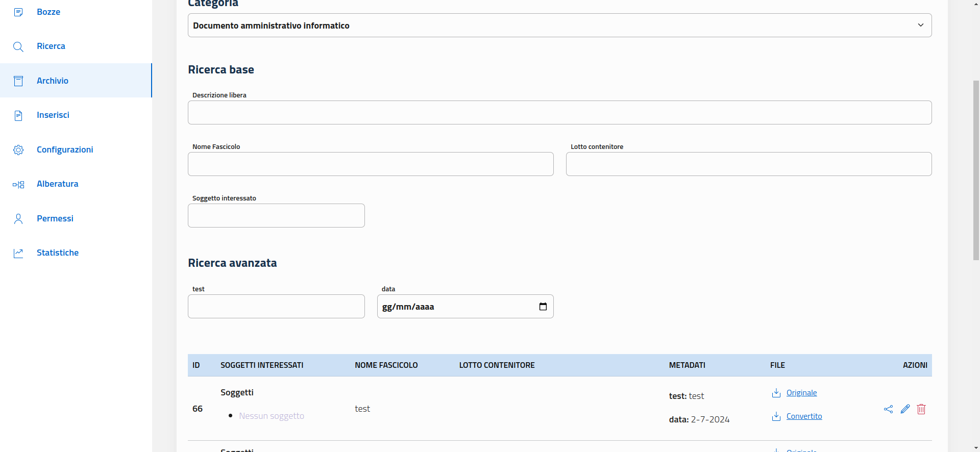Click the Alberatura tree icon in the sidebar
Screen dimensions: 980x452
click(18, 184)
